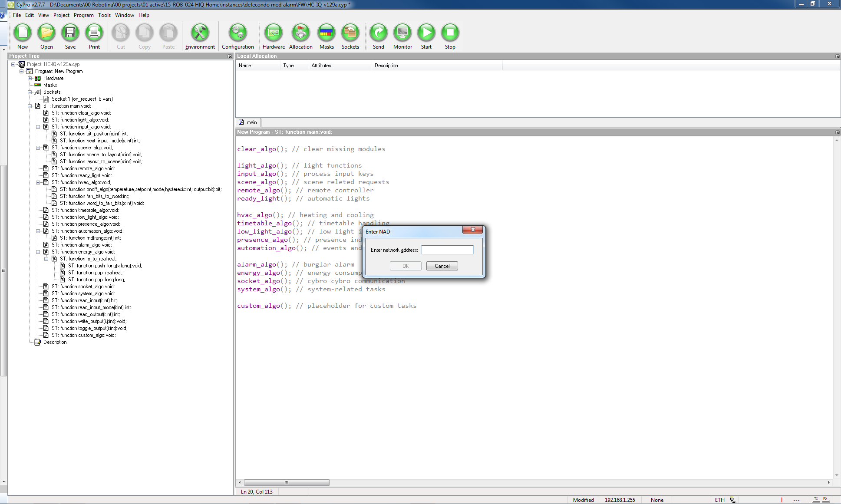841x504 pixels.
Task: Open the Environment settings icon
Action: pos(200,33)
